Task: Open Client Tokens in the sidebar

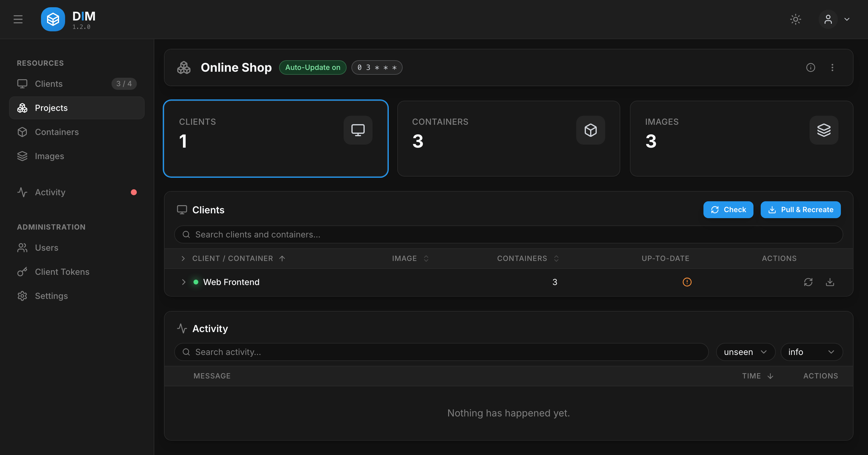Action: (x=77, y=272)
